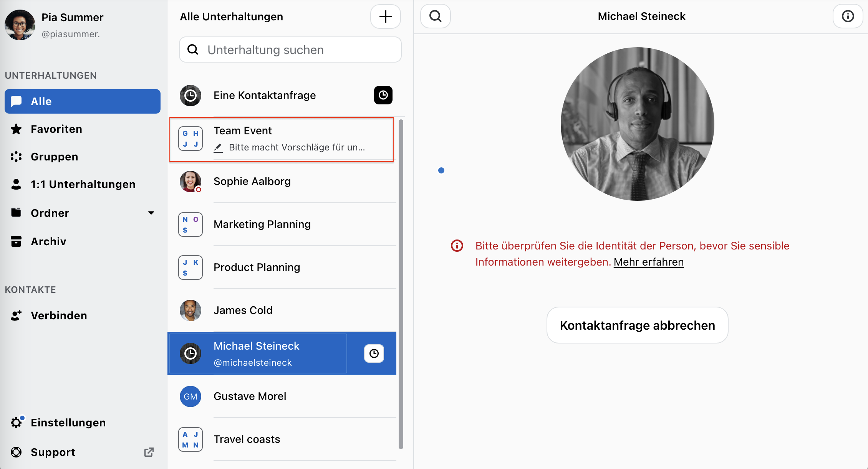868x469 pixels.
Task: Open 1:1 Unterhaltungen filter
Action: (83, 184)
